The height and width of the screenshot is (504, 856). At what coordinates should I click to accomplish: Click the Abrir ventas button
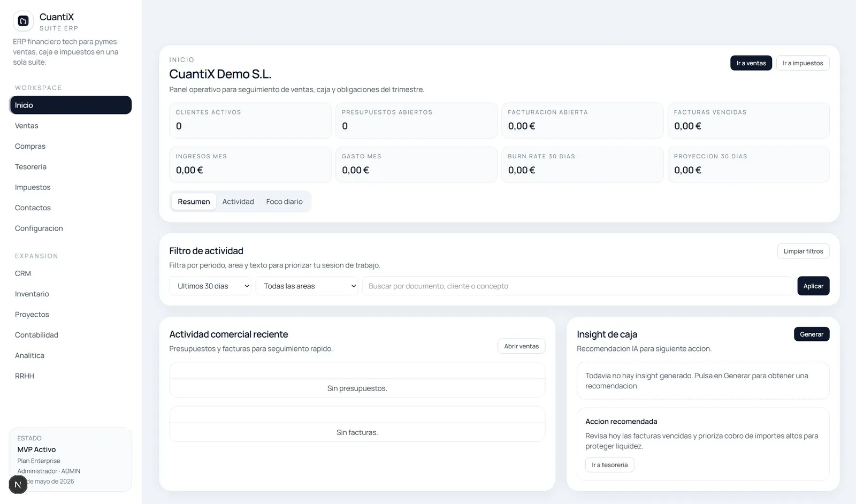coord(521,346)
